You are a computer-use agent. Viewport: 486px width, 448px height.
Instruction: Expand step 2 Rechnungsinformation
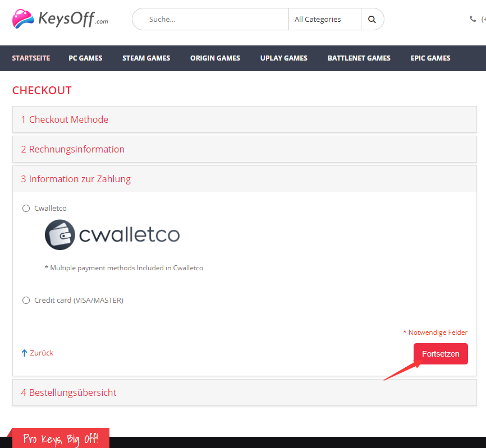pyautogui.click(x=245, y=149)
